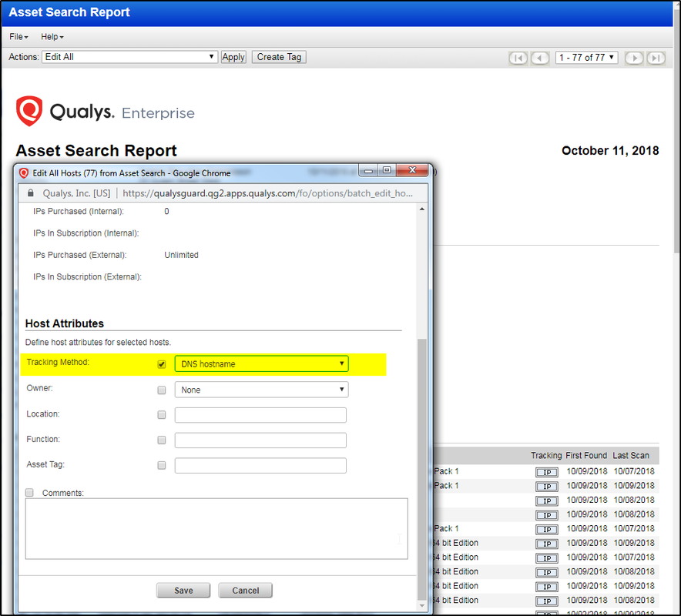Click the Qualys favicon in popup title bar
The width and height of the screenshot is (681, 616).
pyautogui.click(x=24, y=173)
